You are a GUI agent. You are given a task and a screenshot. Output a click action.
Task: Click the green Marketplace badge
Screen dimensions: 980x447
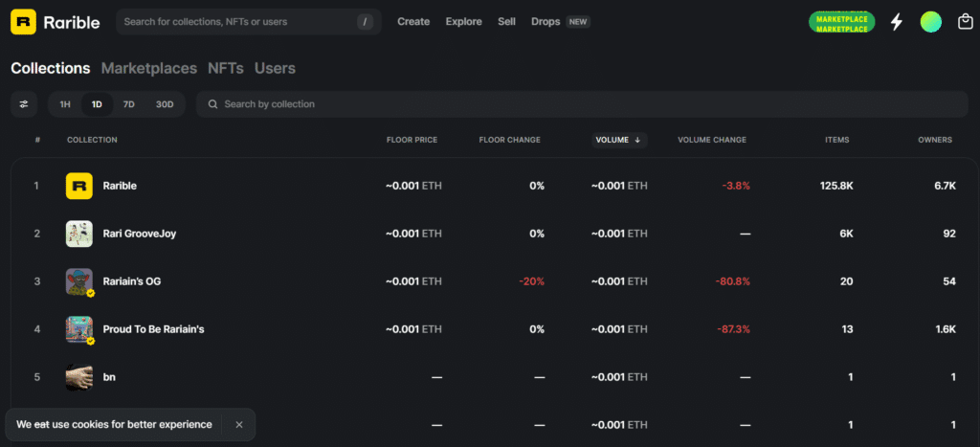click(x=842, y=22)
